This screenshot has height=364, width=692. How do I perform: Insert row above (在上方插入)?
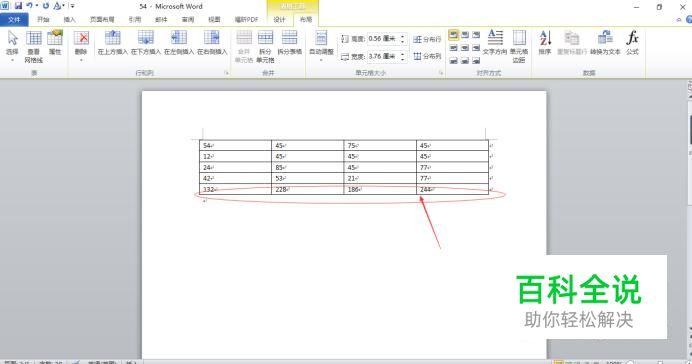point(113,43)
